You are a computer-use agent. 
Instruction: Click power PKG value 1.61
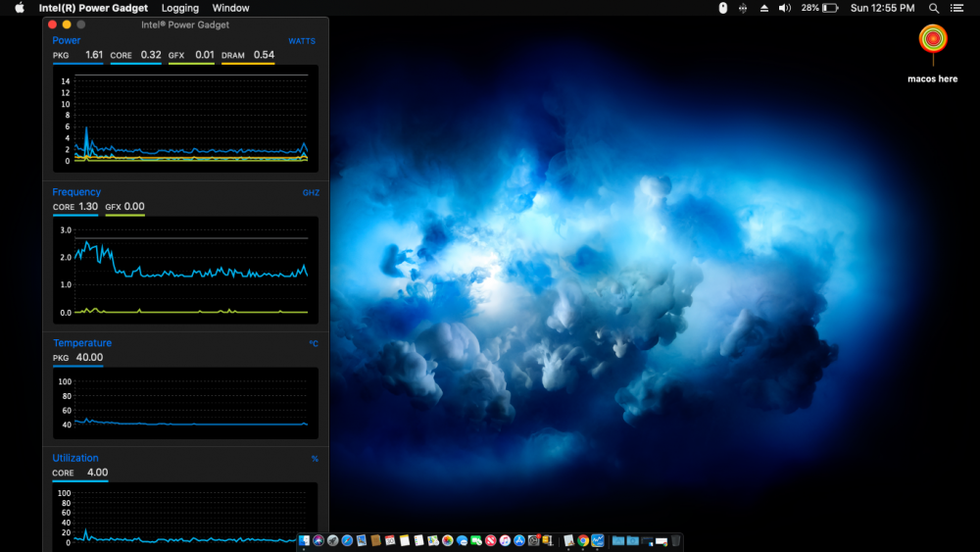[x=94, y=55]
